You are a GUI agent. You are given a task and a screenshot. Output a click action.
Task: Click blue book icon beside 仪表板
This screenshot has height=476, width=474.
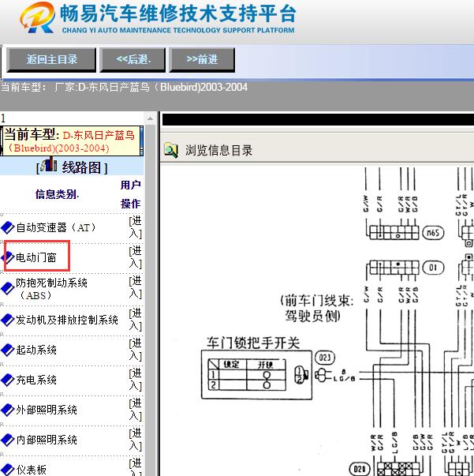tap(8, 470)
